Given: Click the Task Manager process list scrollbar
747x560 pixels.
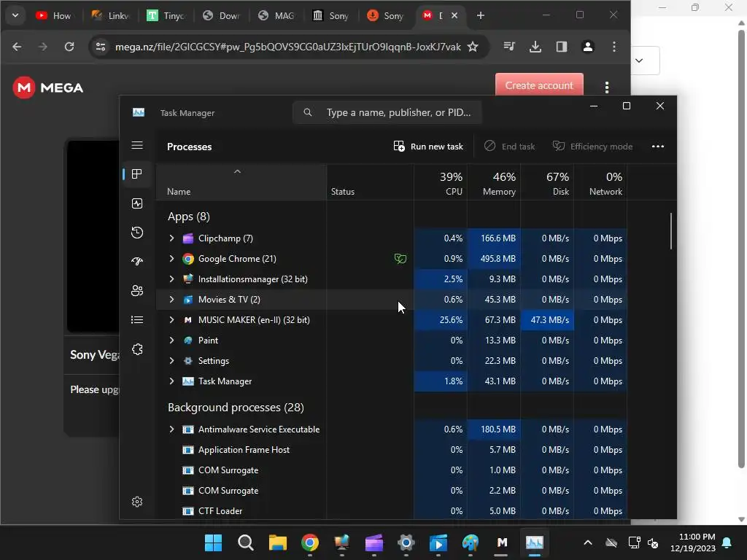Looking at the screenshot, I should click(671, 231).
